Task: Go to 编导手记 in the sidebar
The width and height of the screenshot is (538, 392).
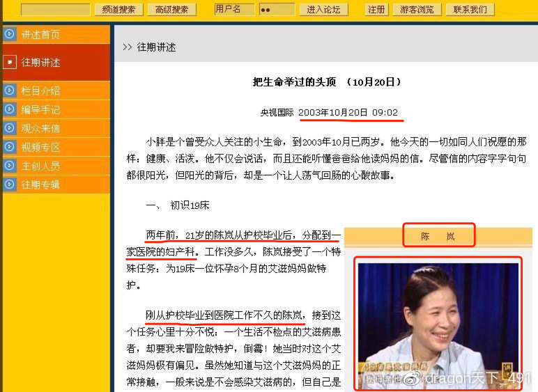Action: pos(56,109)
